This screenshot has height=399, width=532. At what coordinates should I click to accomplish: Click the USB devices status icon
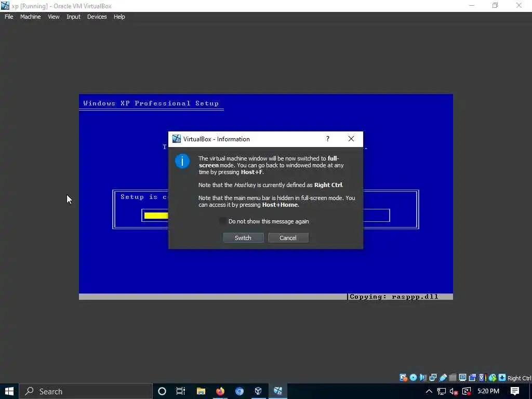pos(443,378)
